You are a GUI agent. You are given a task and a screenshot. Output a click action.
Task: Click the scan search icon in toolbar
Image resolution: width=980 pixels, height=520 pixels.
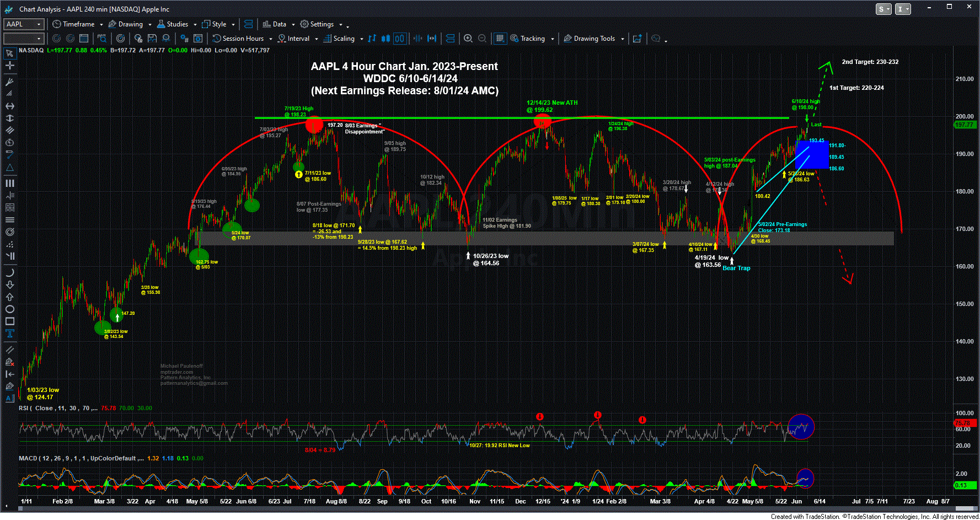(102, 39)
